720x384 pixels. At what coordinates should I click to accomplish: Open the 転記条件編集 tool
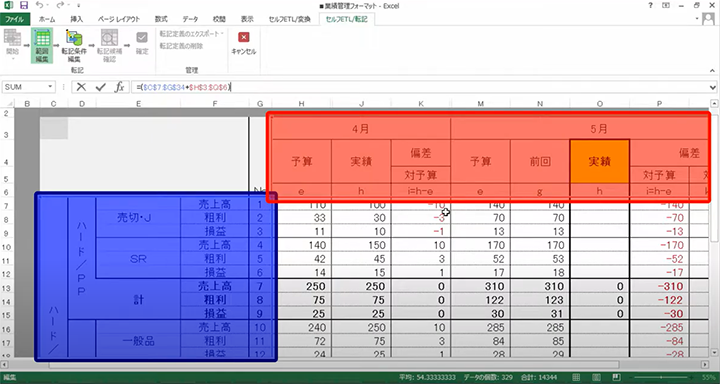pos(74,45)
